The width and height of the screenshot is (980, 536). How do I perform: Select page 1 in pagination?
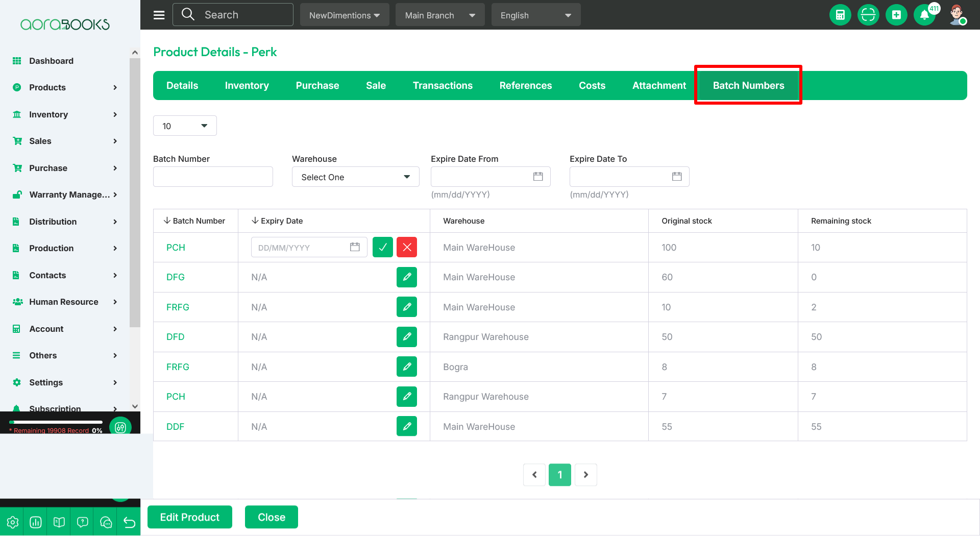(x=560, y=475)
